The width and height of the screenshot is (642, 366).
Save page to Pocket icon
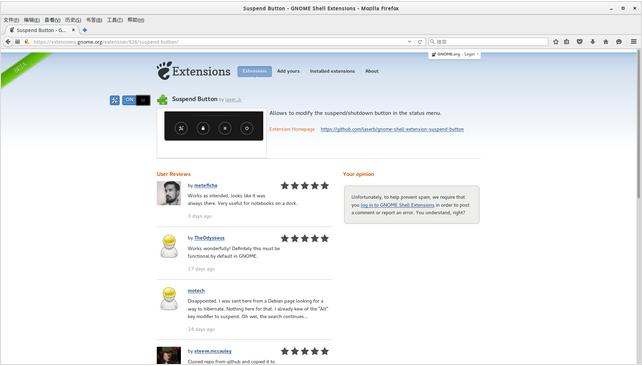580,42
